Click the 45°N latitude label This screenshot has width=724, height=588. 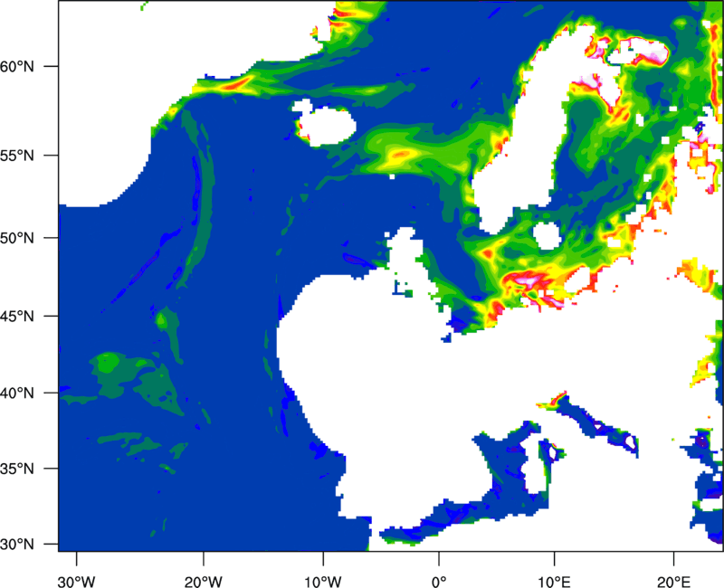point(17,316)
